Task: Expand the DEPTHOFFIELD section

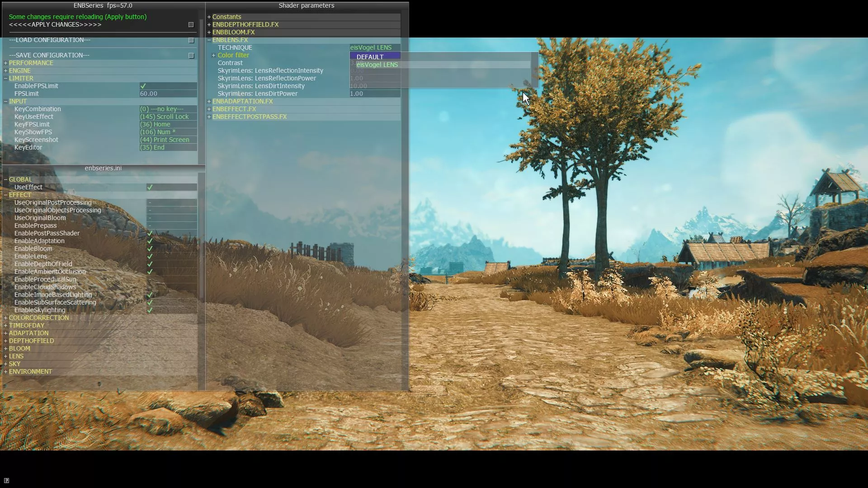Action: tap(5, 341)
